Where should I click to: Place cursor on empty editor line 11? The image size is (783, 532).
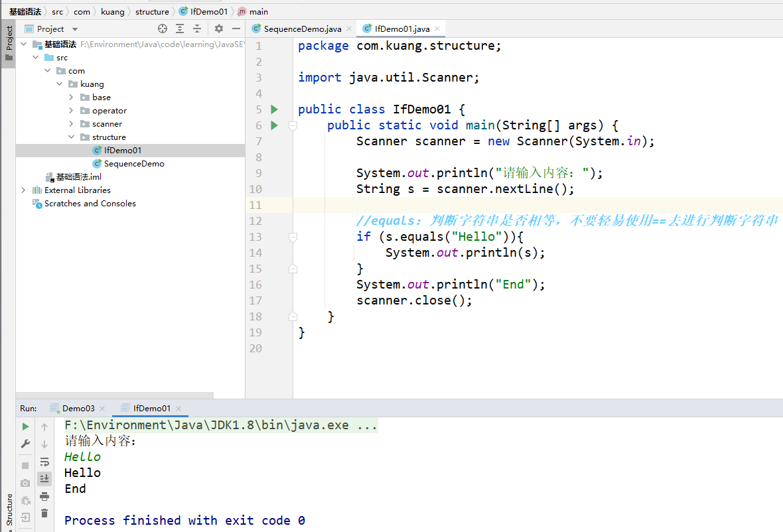pyautogui.click(x=537, y=205)
